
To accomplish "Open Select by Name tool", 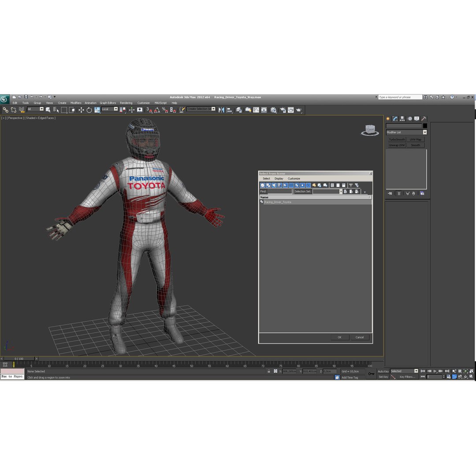I will (x=56, y=110).
